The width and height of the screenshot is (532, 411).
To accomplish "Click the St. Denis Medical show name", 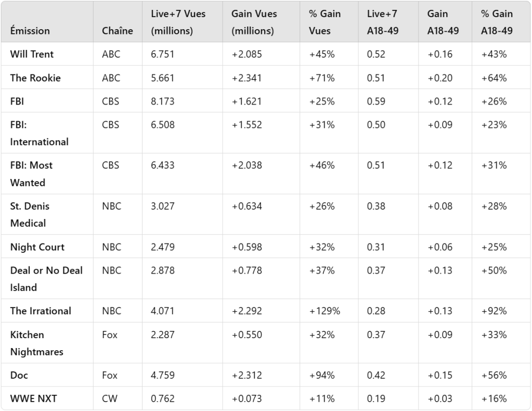I will (30, 214).
